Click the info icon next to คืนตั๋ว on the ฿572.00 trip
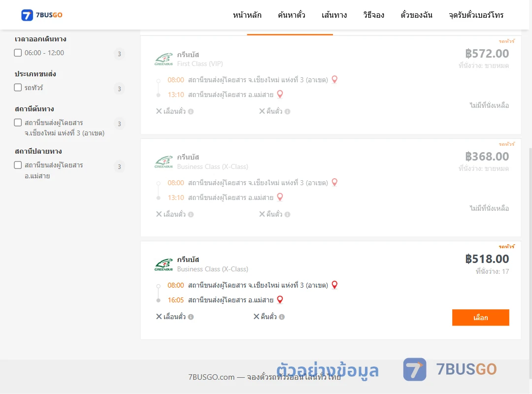The width and height of the screenshot is (532, 394). (x=287, y=111)
